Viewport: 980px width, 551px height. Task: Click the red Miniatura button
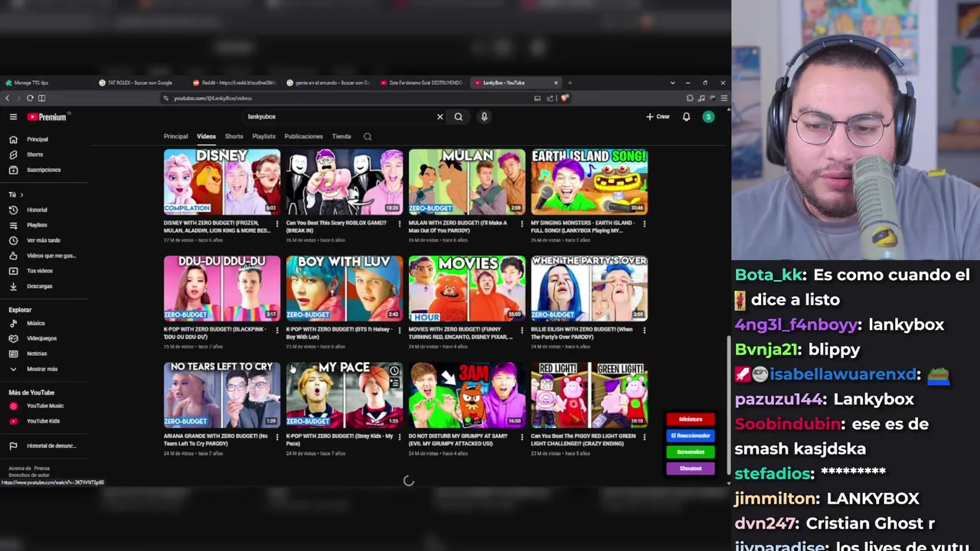coord(691,419)
